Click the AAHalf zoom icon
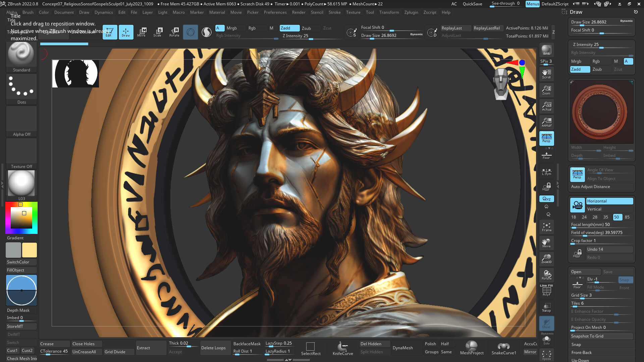The width and height of the screenshot is (644, 362). point(546,122)
